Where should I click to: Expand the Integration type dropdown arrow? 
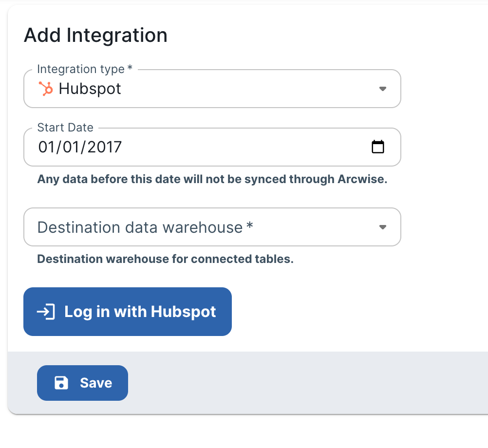click(x=383, y=89)
